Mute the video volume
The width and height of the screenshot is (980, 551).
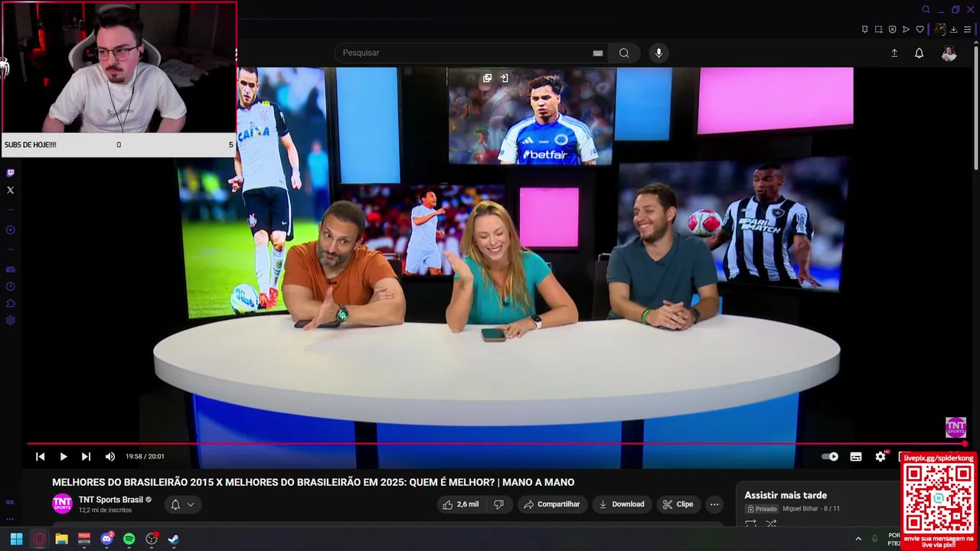[110, 456]
